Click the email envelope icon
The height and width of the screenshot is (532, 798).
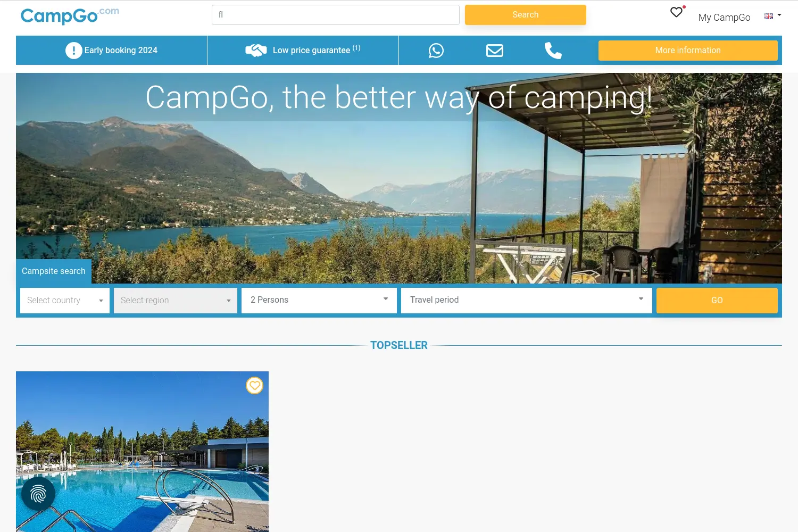[x=495, y=51]
